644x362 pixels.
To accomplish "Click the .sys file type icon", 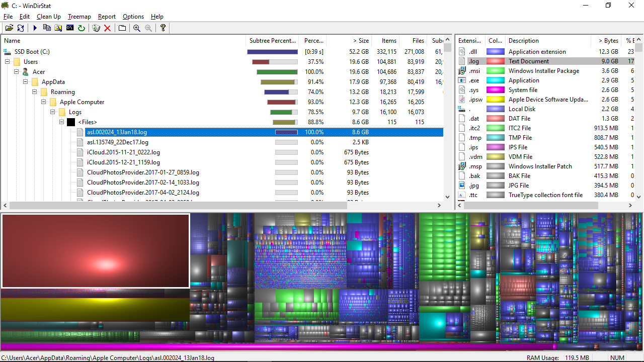I will tap(462, 90).
